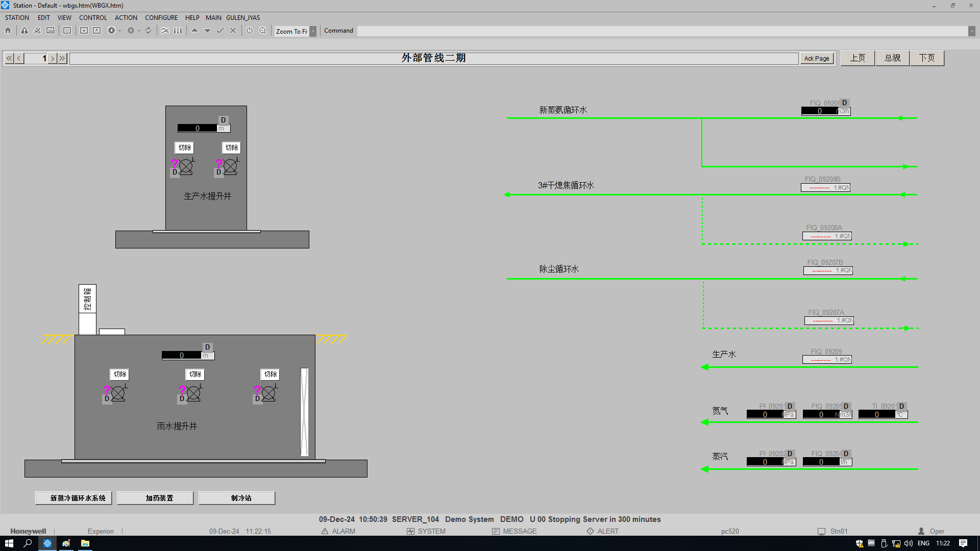Image resolution: width=980 pixels, height=551 pixels.
Task: Click SYSTEM indicator in status bar
Action: point(426,531)
